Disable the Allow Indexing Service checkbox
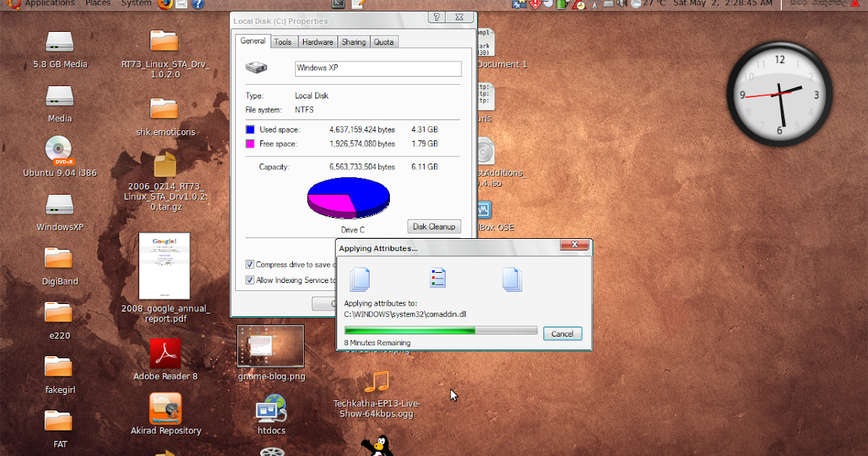The height and width of the screenshot is (456, 868). 250,279
